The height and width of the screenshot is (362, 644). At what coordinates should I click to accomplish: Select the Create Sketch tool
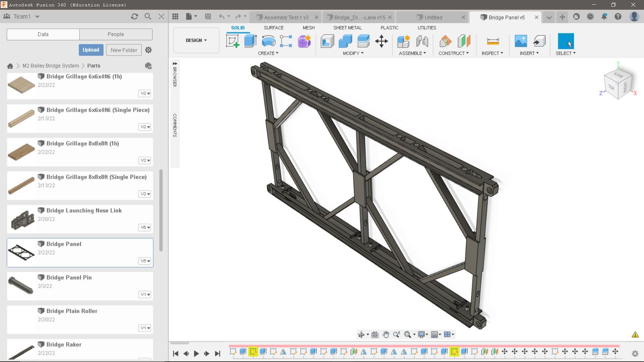232,41
